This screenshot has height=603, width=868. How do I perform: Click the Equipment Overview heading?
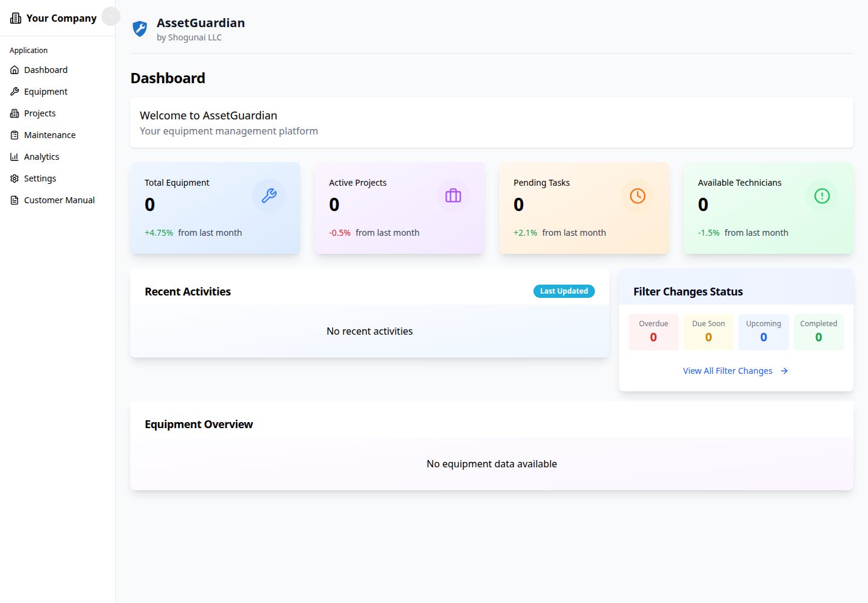click(199, 424)
